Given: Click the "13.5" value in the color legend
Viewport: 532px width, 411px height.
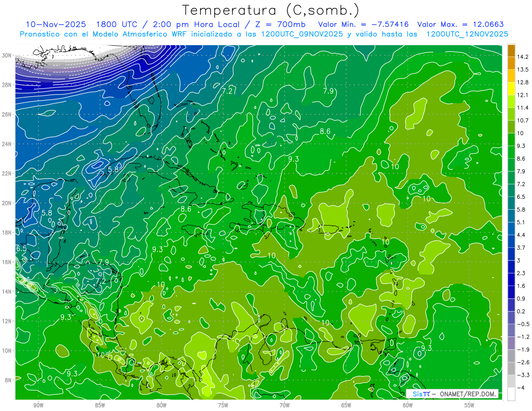Looking at the screenshot, I should coord(523,70).
